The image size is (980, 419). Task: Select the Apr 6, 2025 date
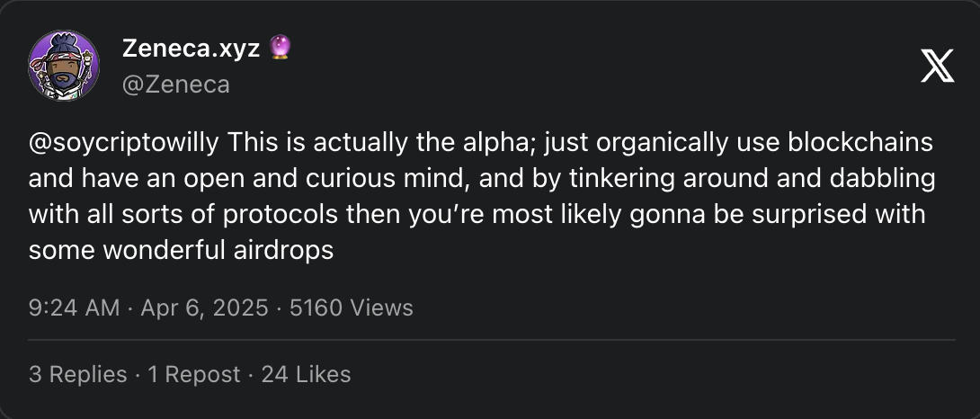pyautogui.click(x=203, y=308)
